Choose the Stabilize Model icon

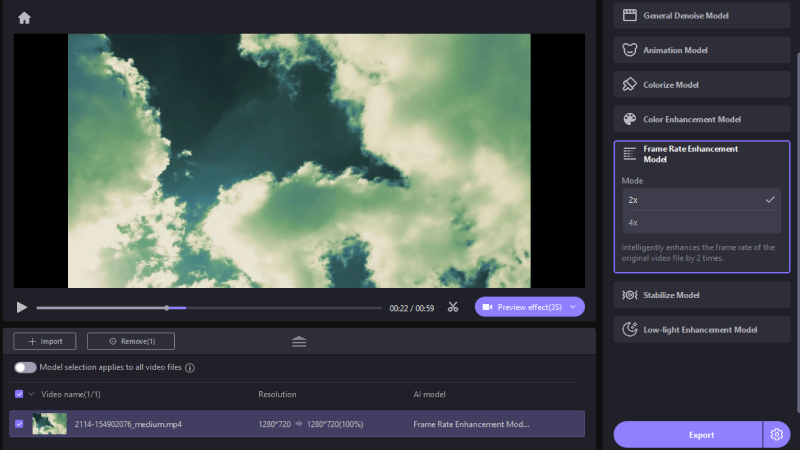click(630, 295)
